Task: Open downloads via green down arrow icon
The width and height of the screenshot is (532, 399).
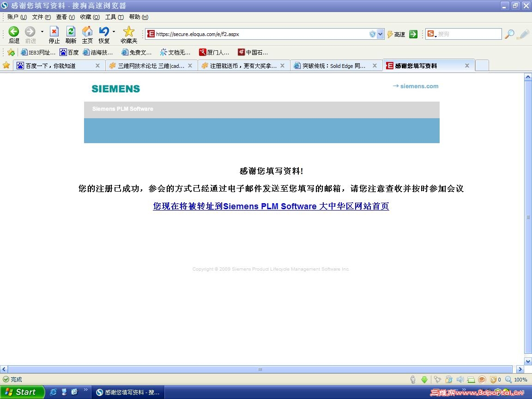Action: (x=424, y=379)
